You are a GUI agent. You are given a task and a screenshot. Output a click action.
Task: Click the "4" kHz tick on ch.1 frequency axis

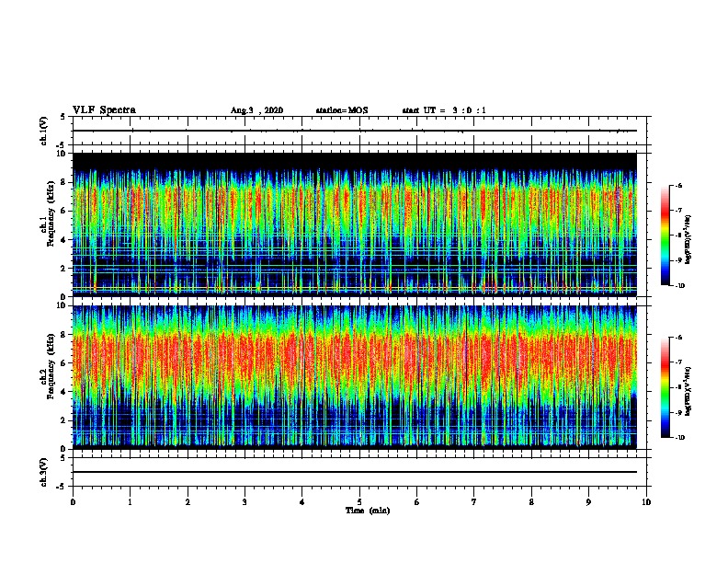[x=63, y=240]
